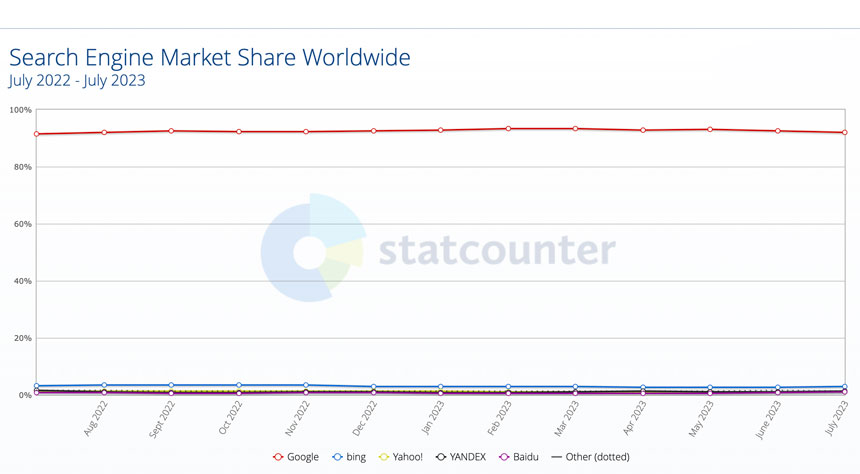The width and height of the screenshot is (860, 474).
Task: Click the statcounter watermark text
Action: pos(496,250)
